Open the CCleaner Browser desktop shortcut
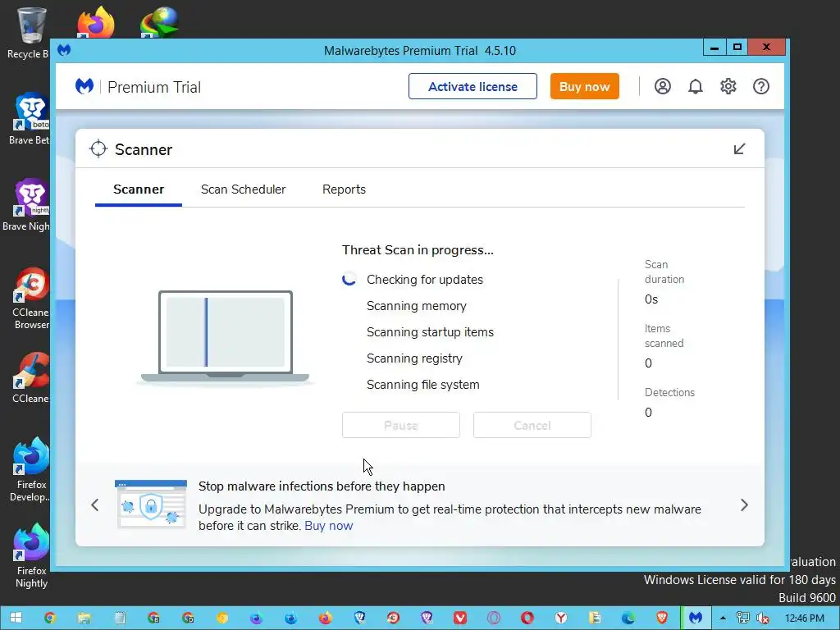This screenshot has height=630, width=840. [30, 298]
